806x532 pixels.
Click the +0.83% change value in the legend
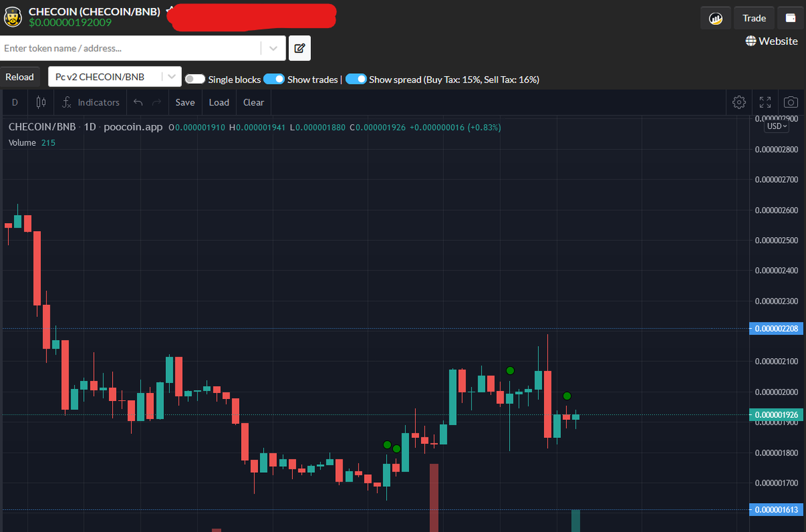(485, 127)
